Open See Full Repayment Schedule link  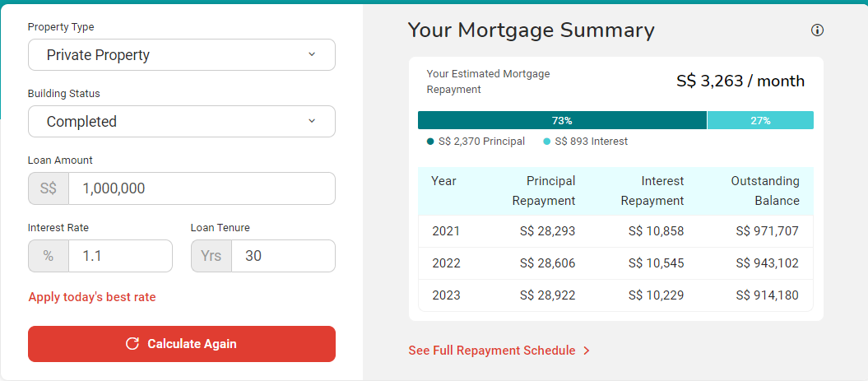pyautogui.click(x=492, y=351)
